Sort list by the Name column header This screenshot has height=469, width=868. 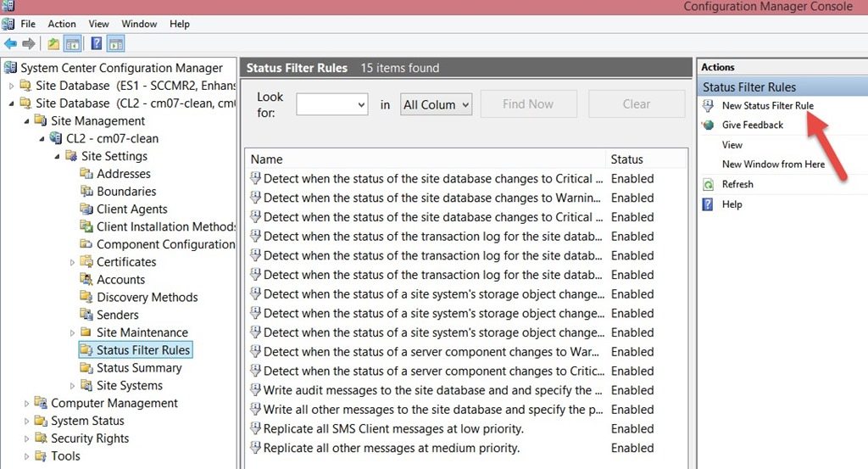[x=426, y=159]
